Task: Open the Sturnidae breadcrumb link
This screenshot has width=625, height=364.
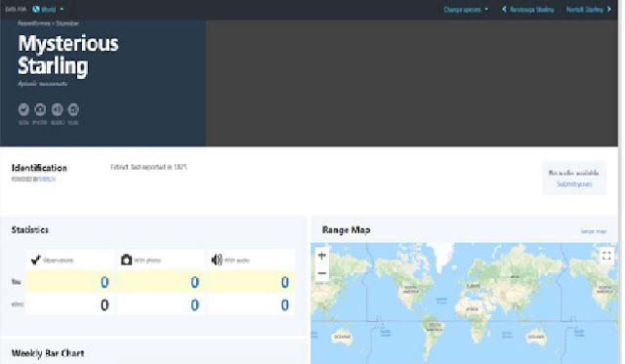Action: point(67,23)
